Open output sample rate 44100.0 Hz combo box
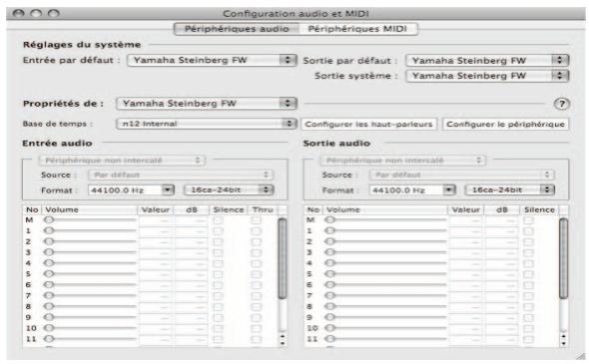The image size is (589, 364). [x=412, y=190]
